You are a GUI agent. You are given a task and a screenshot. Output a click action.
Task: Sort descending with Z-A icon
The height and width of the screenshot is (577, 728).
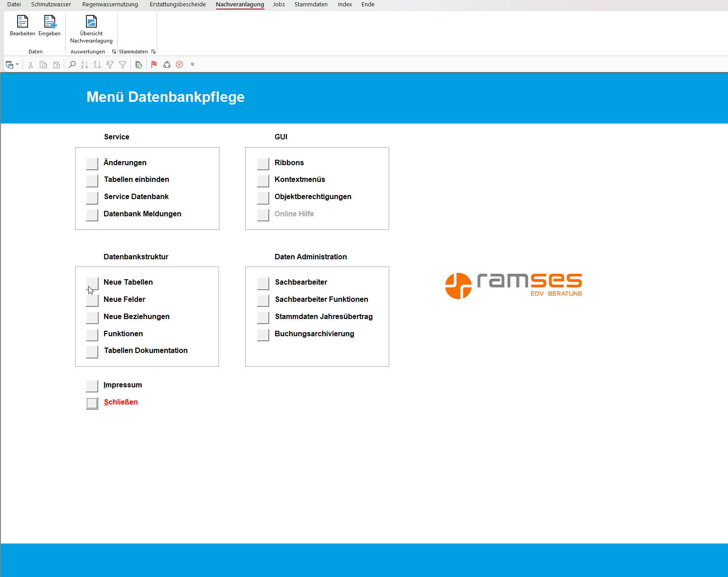click(x=97, y=65)
